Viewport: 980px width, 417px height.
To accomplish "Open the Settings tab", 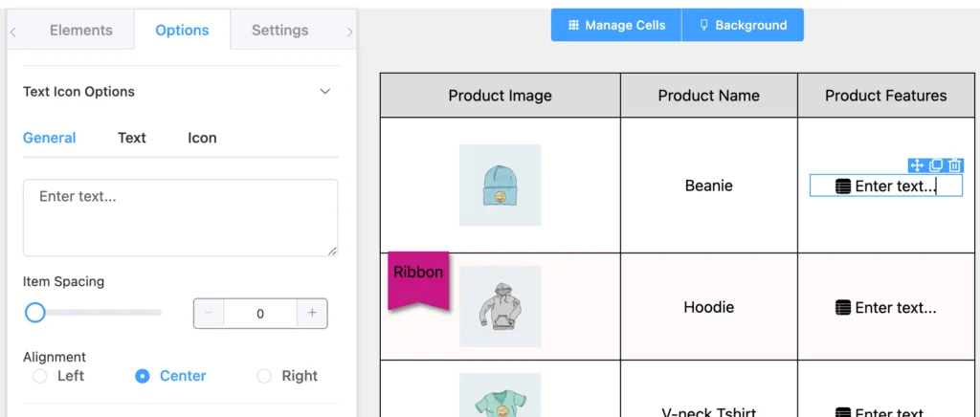I will (280, 30).
